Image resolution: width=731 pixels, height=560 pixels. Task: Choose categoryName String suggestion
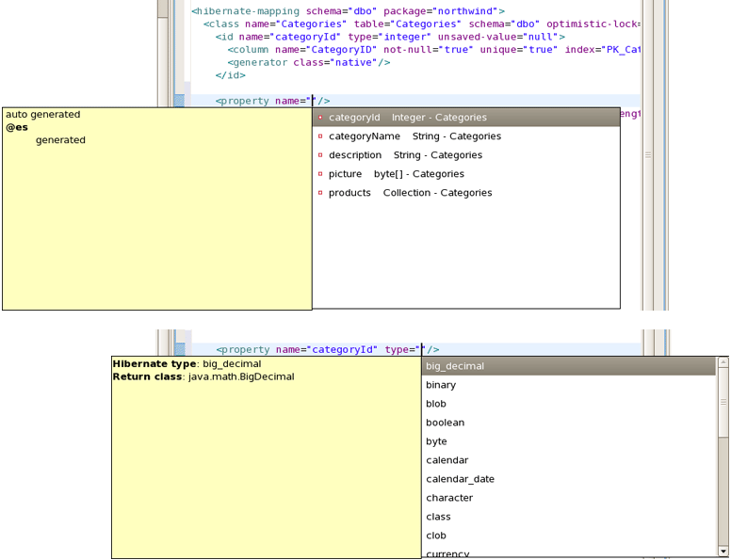[414, 136]
